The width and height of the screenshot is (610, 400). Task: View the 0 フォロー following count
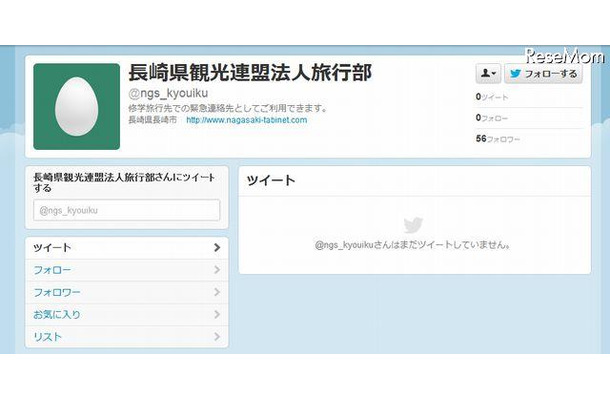492,118
